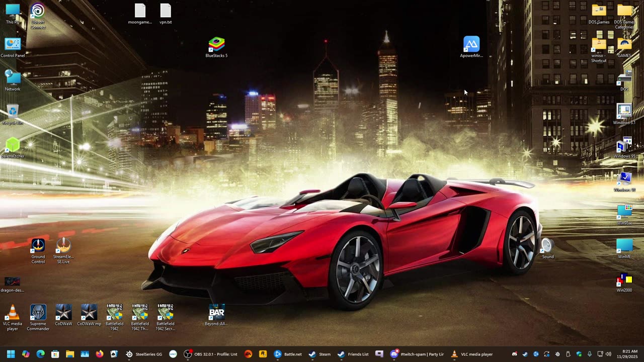Switch to the Steam Friends List window
Screen dimensions: 644x362
pos(353,354)
